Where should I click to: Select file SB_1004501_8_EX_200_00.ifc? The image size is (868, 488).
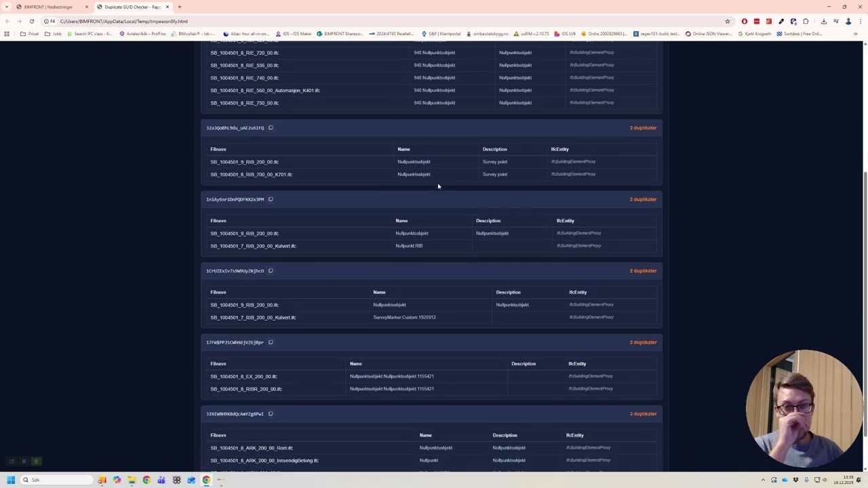click(243, 376)
